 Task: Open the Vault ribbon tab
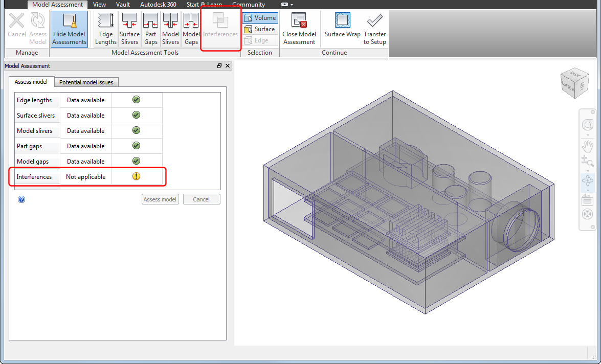(123, 5)
